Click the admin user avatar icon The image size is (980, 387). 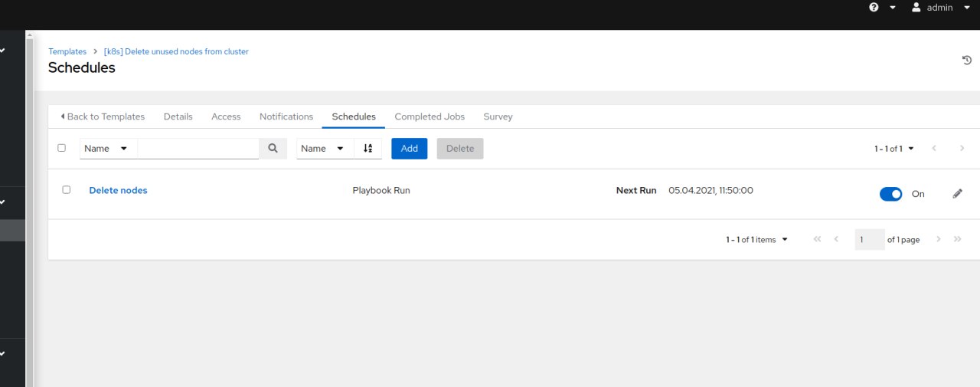916,7
